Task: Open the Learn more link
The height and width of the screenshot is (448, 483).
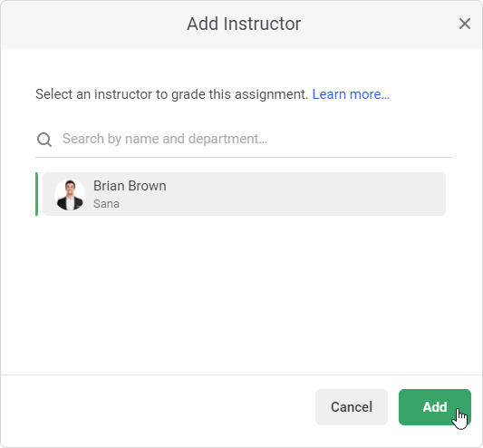Action: (351, 94)
